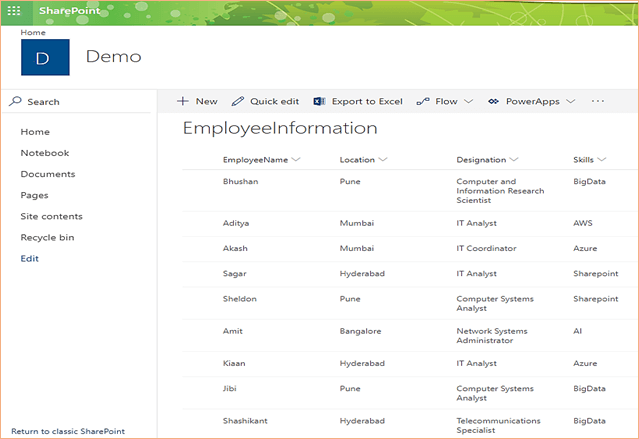The height and width of the screenshot is (439, 639).
Task: Click Telecommunications Specialist cell
Action: coord(498,425)
